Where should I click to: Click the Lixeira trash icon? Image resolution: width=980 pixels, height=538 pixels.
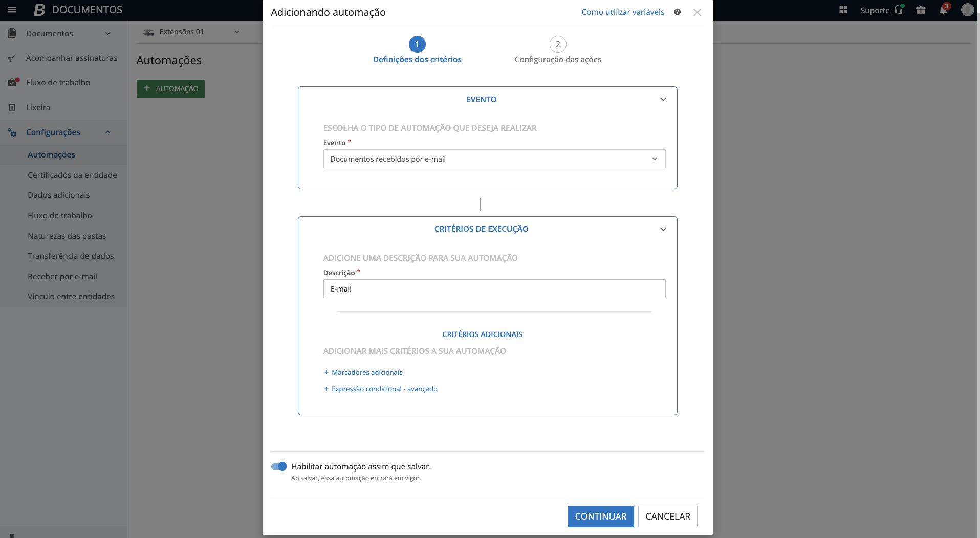[12, 108]
